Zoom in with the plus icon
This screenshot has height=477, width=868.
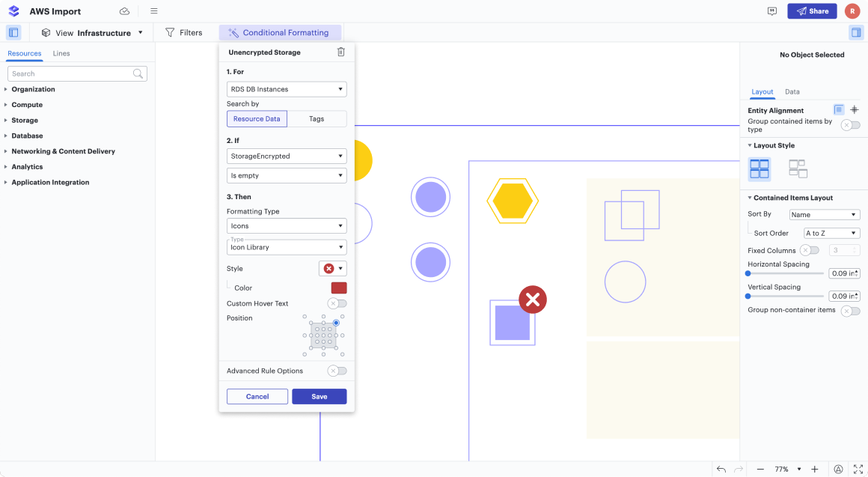[814, 470]
